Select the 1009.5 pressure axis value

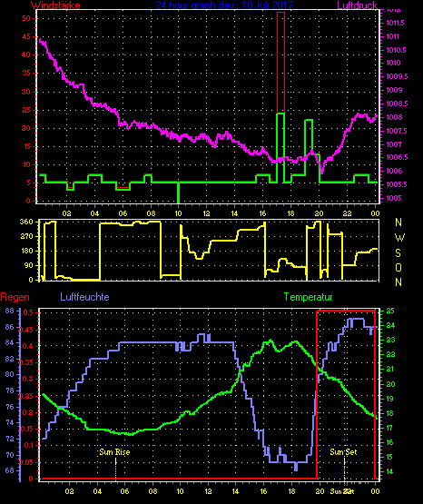[397, 76]
